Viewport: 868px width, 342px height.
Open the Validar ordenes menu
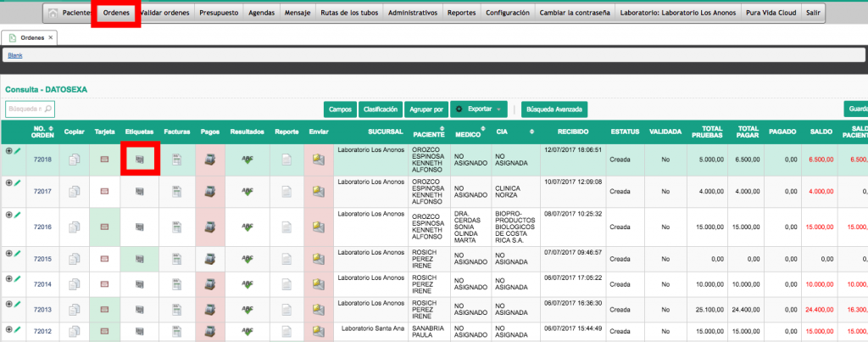pos(165,14)
